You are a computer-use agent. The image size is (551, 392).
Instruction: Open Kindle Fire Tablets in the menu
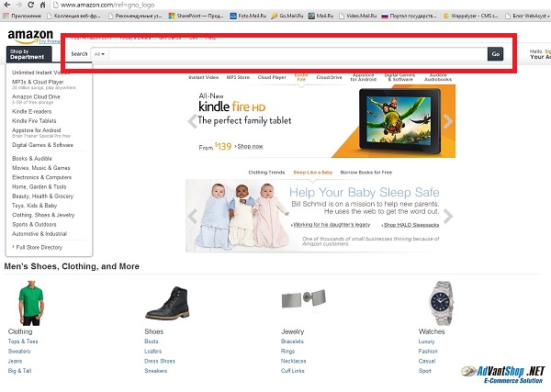click(x=34, y=121)
